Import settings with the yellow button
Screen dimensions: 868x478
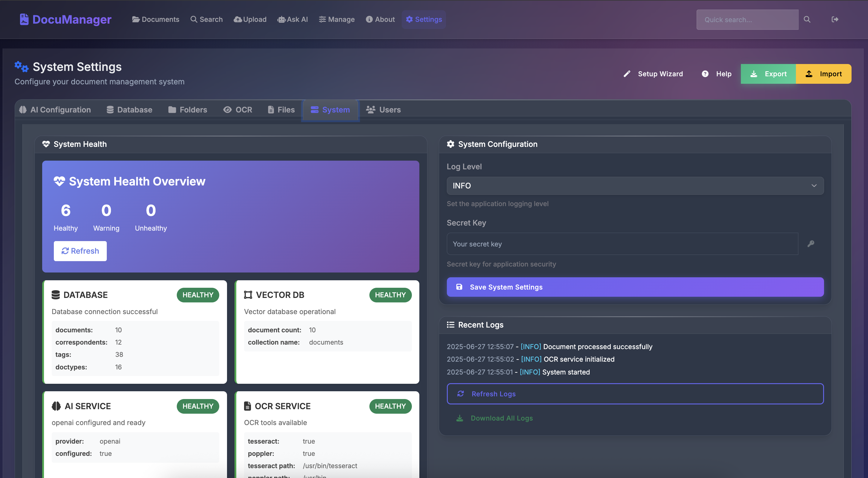(x=823, y=74)
